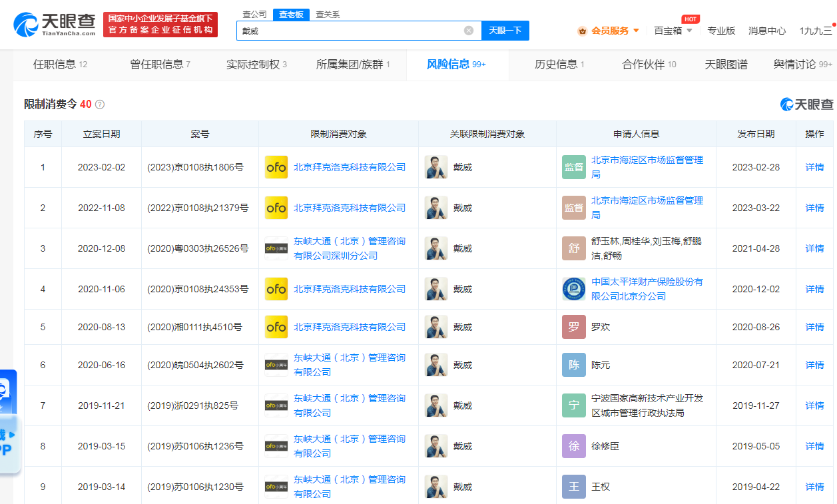Viewport: 837px width, 504px height.
Task: Click the 舒 applicant badge in row 3
Action: coord(574,248)
